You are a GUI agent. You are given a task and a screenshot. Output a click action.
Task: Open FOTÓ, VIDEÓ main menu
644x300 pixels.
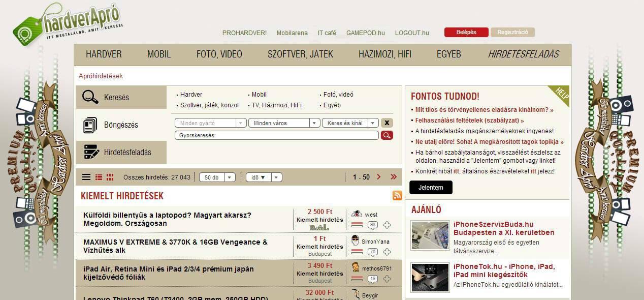point(219,54)
